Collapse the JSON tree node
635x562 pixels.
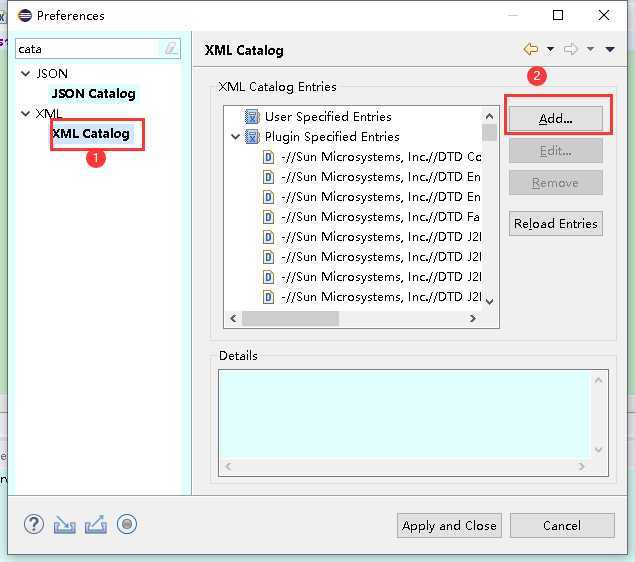(x=25, y=74)
